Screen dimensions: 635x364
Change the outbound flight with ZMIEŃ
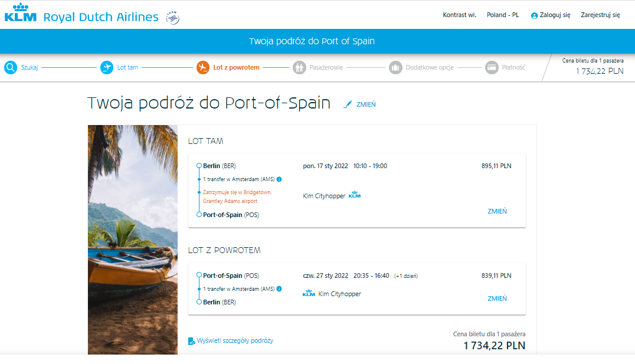point(497,211)
